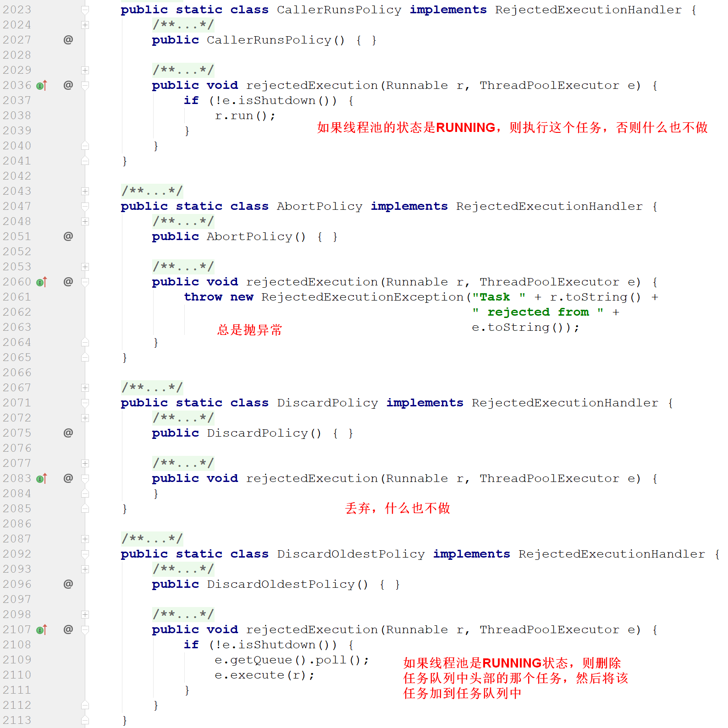Expand the folded comment at line 2087
Image resolution: width=728 pixels, height=728 pixels.
(x=85, y=539)
